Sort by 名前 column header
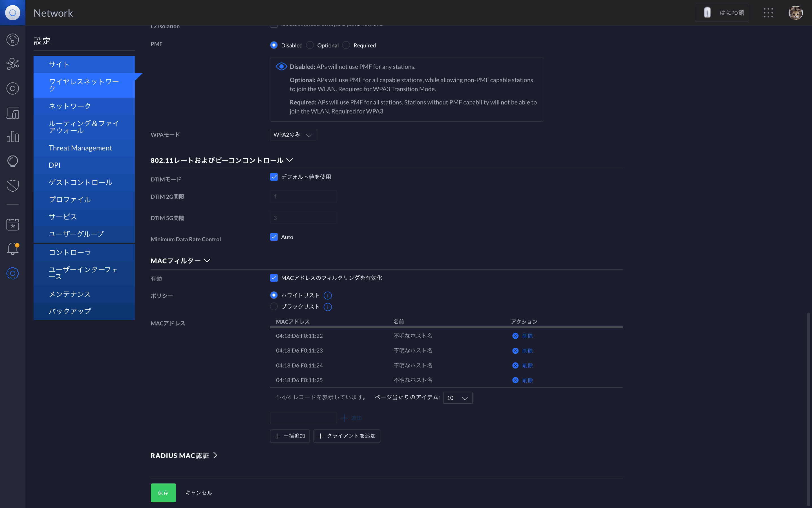The width and height of the screenshot is (812, 508). pyautogui.click(x=399, y=322)
